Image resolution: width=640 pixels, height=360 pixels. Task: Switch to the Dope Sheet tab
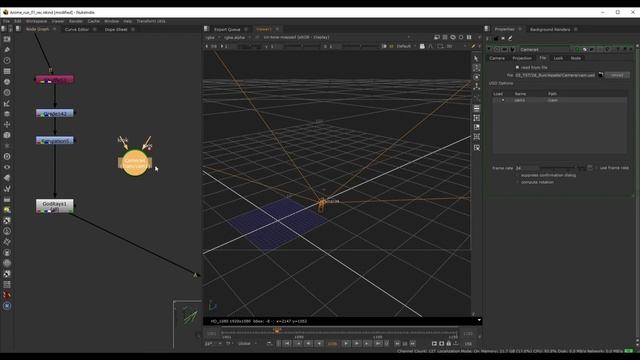pos(116,29)
